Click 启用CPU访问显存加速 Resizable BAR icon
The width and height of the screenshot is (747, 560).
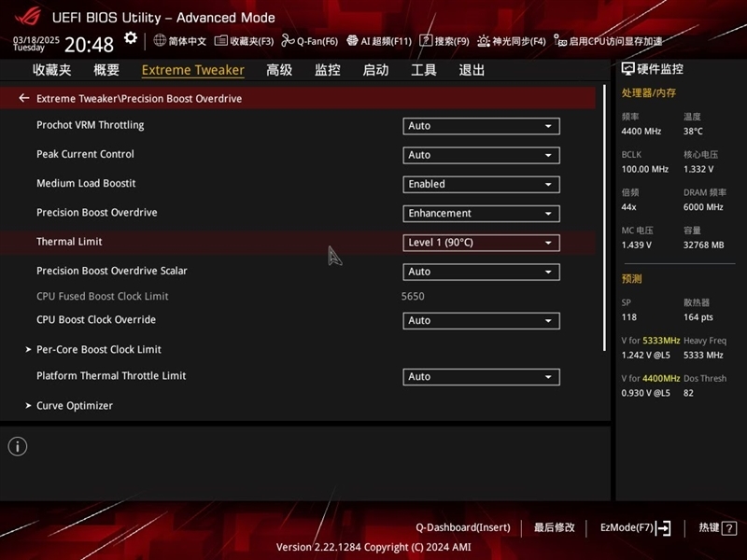[559, 40]
